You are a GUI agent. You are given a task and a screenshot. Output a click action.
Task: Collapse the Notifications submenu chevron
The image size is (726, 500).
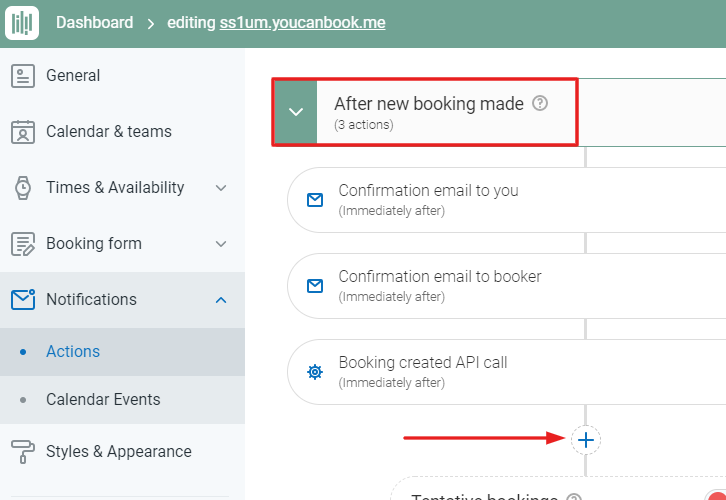(221, 300)
